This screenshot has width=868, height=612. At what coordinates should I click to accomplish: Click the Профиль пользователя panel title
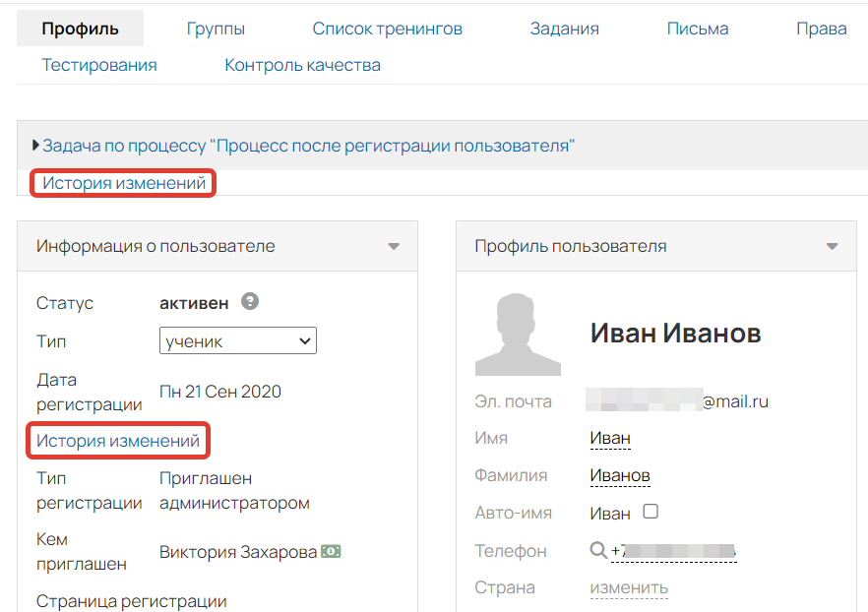pyautogui.click(x=571, y=246)
